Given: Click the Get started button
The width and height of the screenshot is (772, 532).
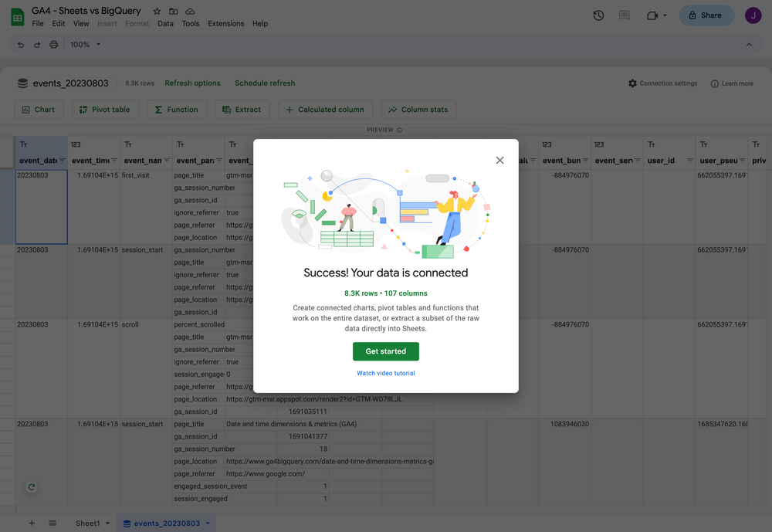Looking at the screenshot, I should coord(385,351).
